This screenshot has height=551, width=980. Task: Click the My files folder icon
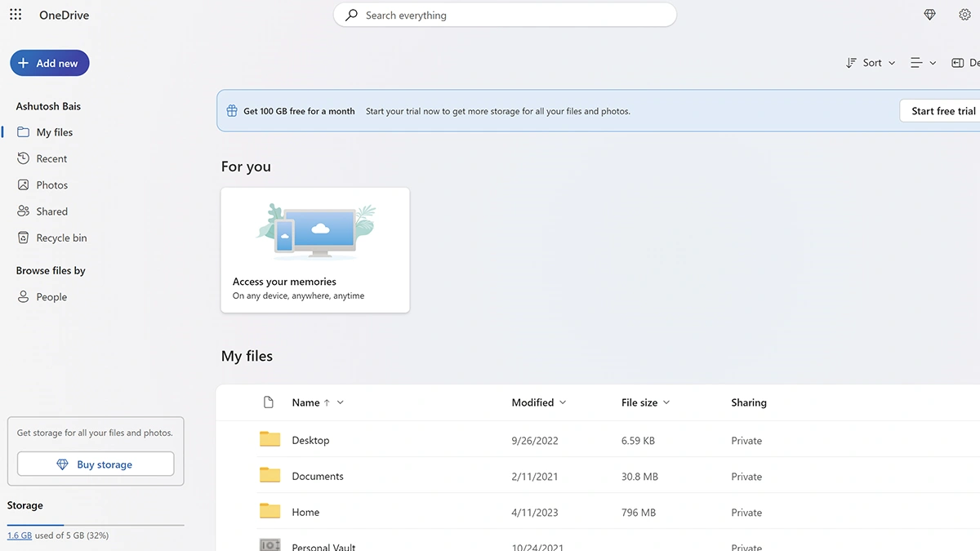pos(23,132)
